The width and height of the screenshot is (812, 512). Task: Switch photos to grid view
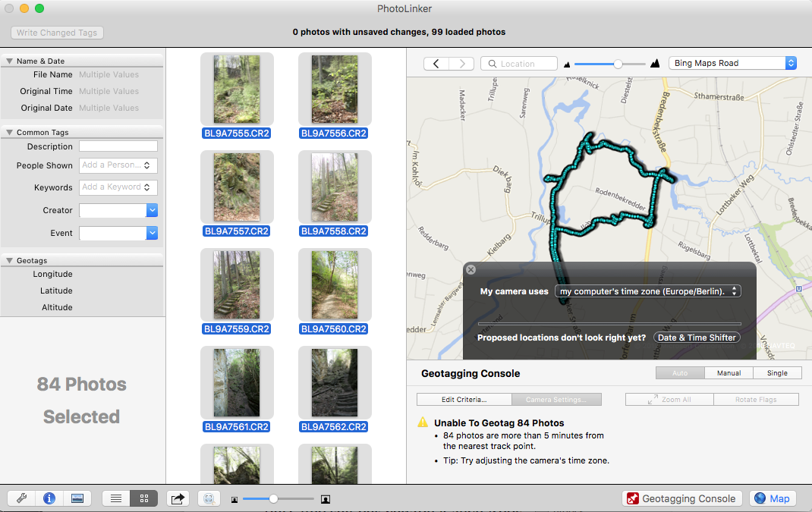coord(144,498)
